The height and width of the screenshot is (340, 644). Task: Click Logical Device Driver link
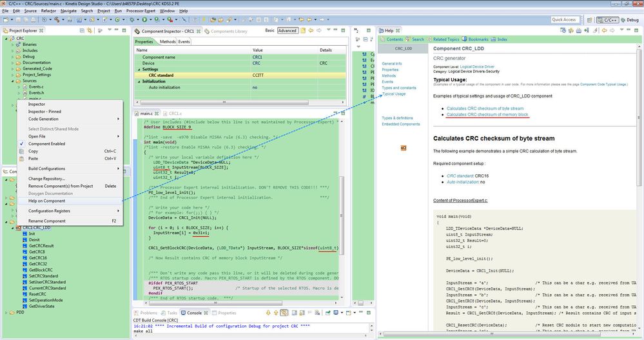point(477,66)
